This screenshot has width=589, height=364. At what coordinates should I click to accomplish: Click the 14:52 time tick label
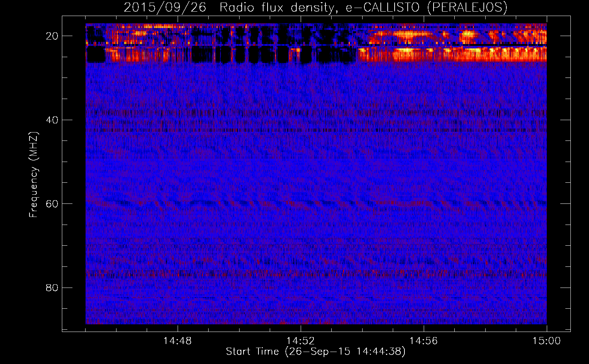coord(301,341)
